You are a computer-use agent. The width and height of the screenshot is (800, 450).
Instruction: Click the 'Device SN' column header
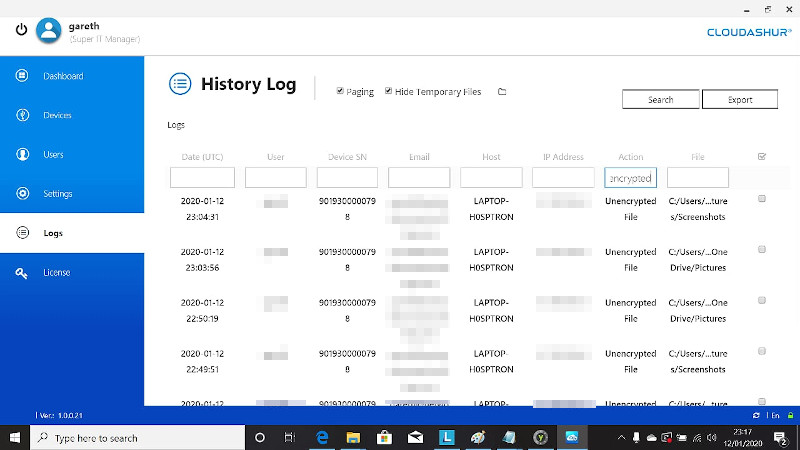pos(347,157)
